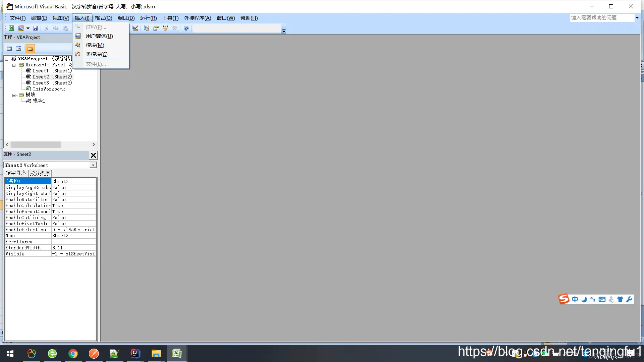Select ThisWorkbook in project tree
The height and width of the screenshot is (362, 644).
49,89
